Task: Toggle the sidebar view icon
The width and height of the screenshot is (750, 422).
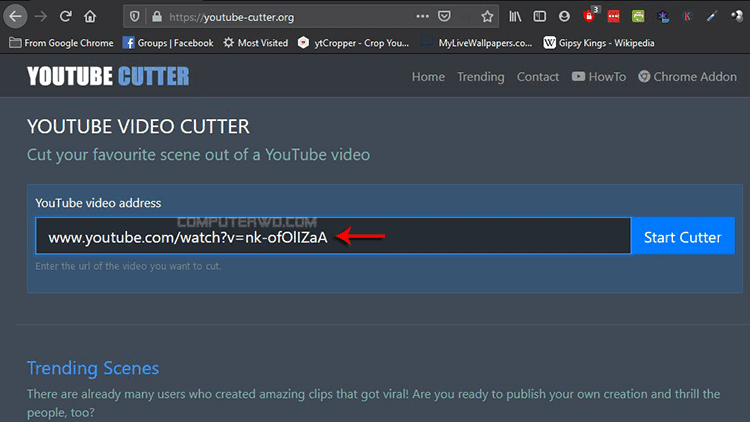Action: (540, 17)
